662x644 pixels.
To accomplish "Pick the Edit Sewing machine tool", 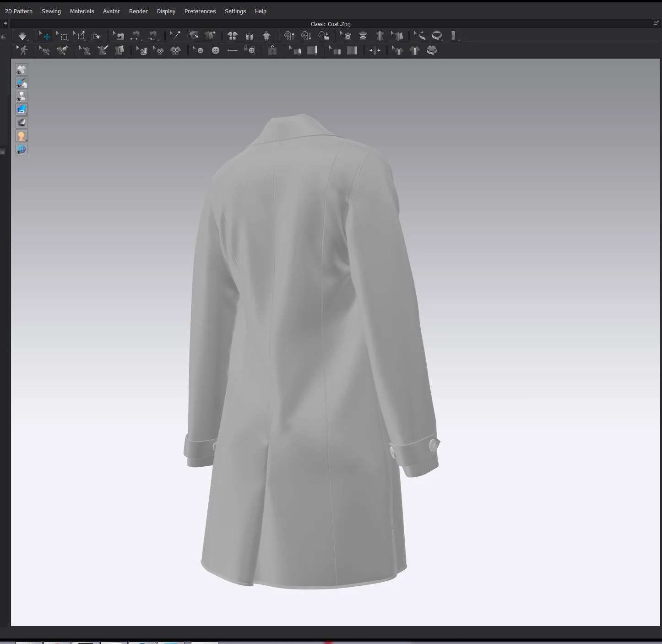I will point(119,36).
